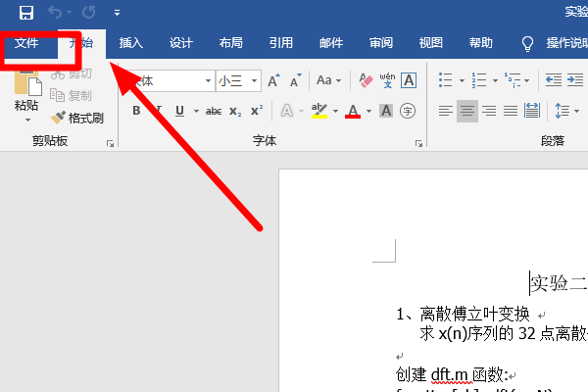588x392 pixels.
Task: Open the underline style dropdown arrow
Action: 196,111
